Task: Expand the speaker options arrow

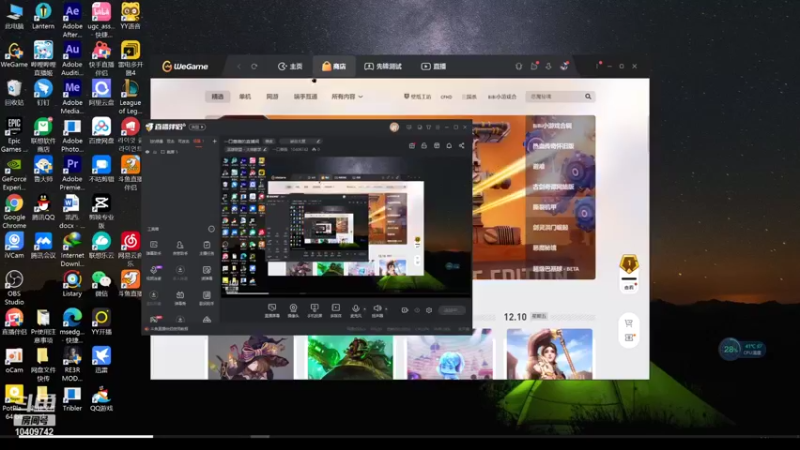Action: click(386, 309)
